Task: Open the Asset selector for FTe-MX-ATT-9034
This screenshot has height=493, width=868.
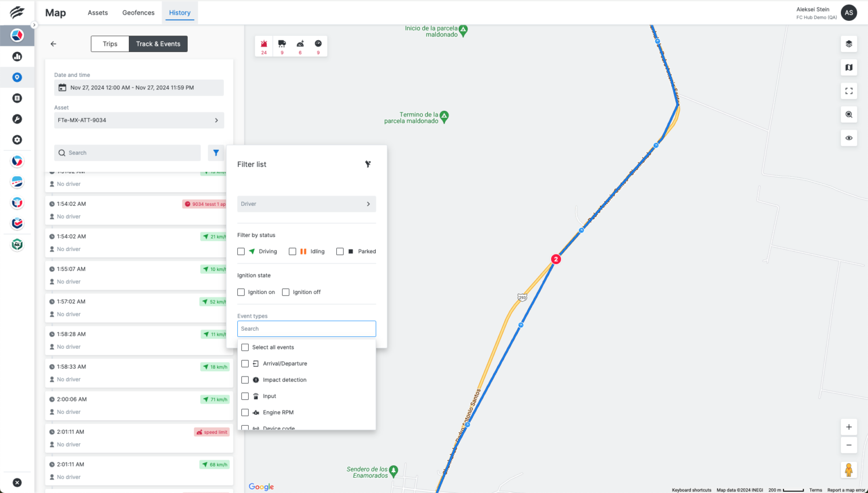Action: [138, 120]
